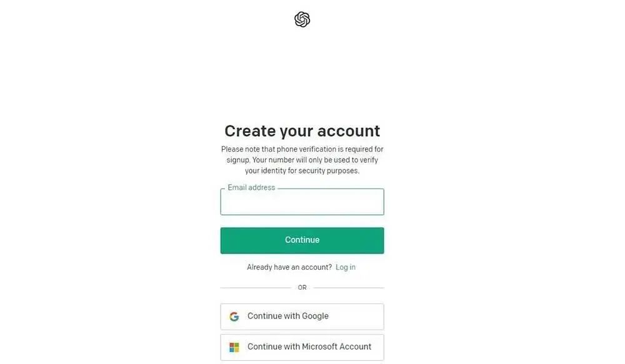Open the Log in link
Viewport: 625px width, 364px height.
click(345, 267)
